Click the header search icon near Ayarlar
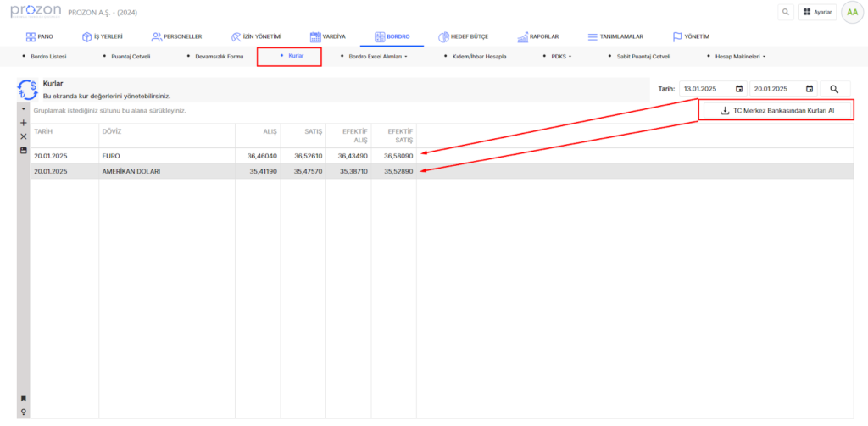Viewport: 868px width, 426px height. (786, 13)
